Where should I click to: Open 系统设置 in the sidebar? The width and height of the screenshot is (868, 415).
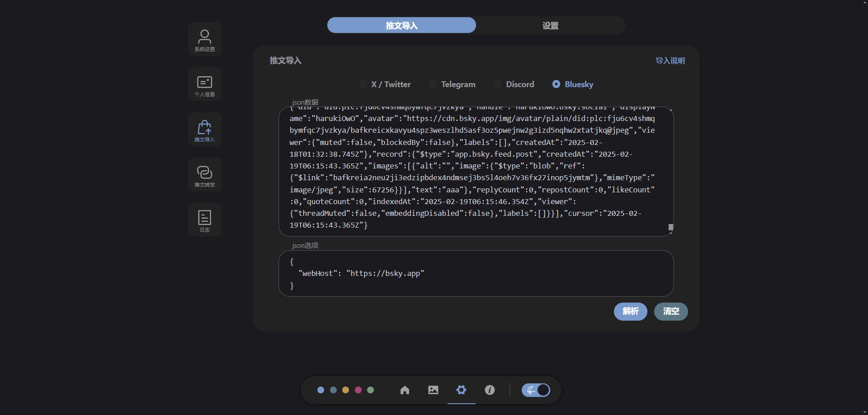coord(205,39)
